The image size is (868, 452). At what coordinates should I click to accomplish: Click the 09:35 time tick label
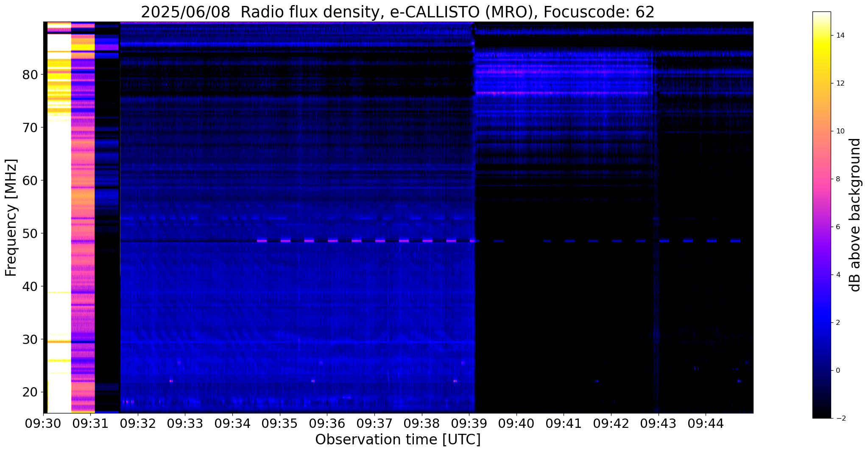coord(280,423)
